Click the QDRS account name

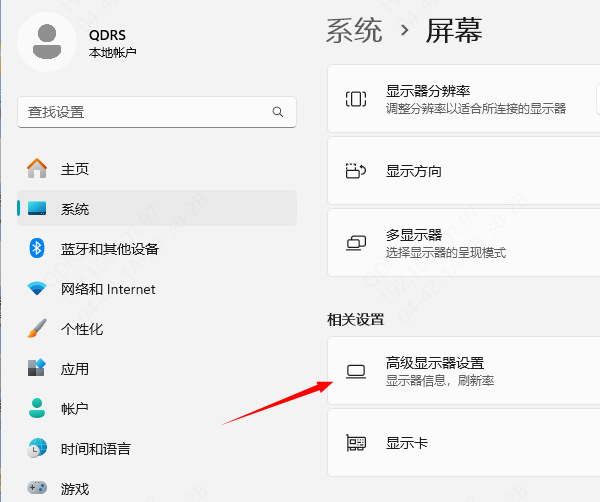[x=107, y=35]
